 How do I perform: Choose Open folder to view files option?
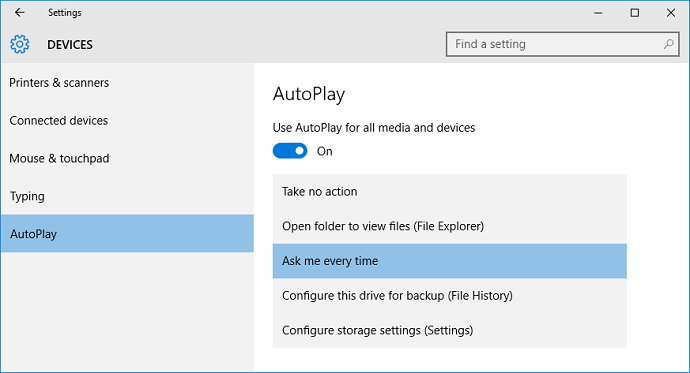click(450, 226)
